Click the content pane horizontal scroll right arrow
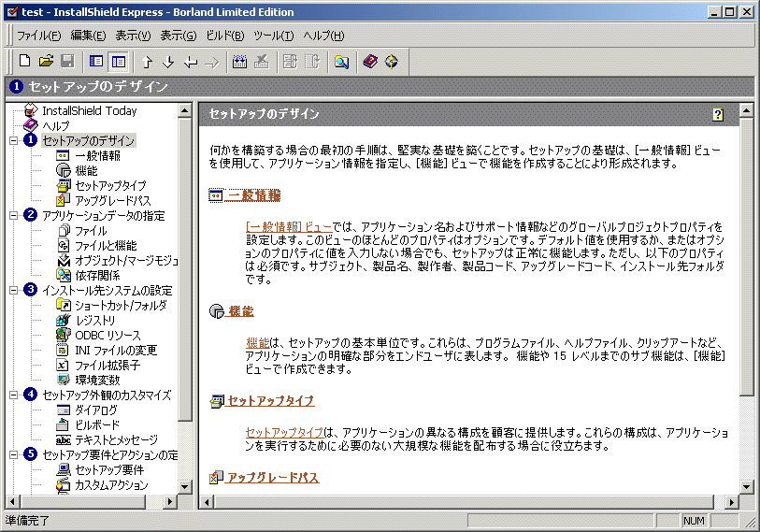760x532 pixels. click(x=731, y=502)
